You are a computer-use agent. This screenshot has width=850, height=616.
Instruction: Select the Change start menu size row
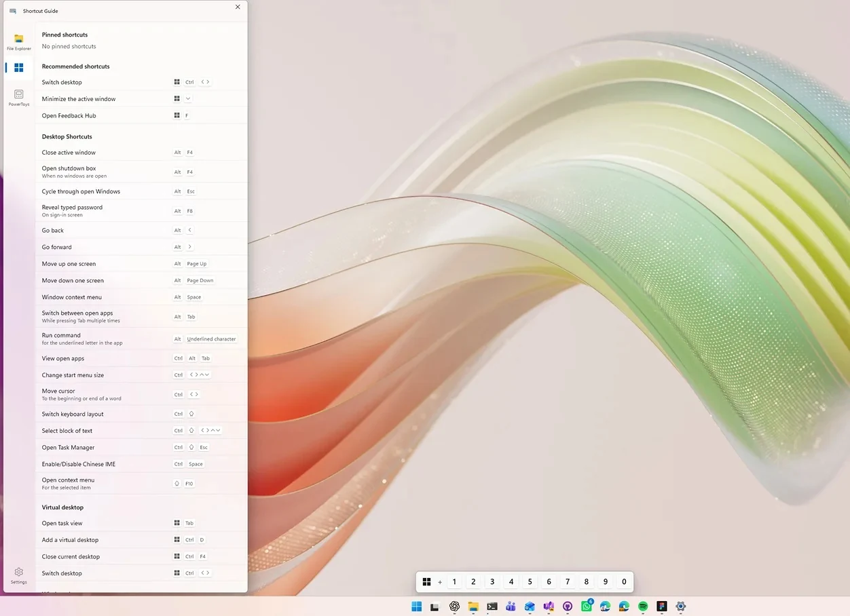coord(141,375)
